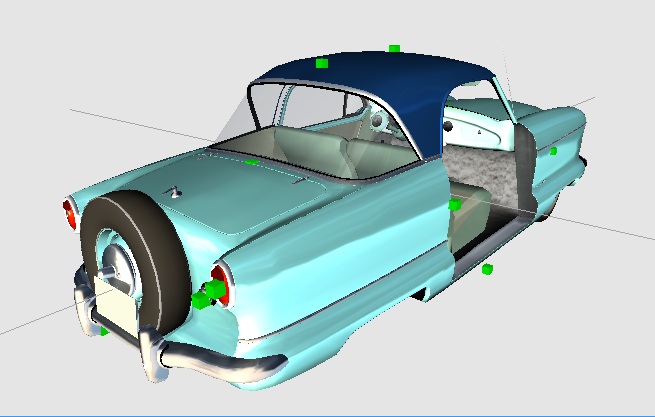Image resolution: width=655 pixels, height=417 pixels.
Task: Pick green marker on trunk lid near rear window
Action: click(252, 161)
